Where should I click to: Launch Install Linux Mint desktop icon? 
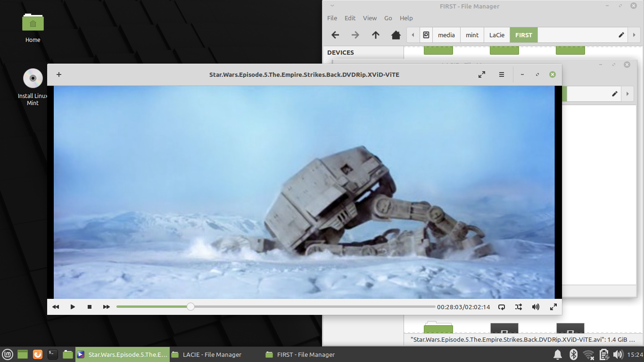coord(33,87)
